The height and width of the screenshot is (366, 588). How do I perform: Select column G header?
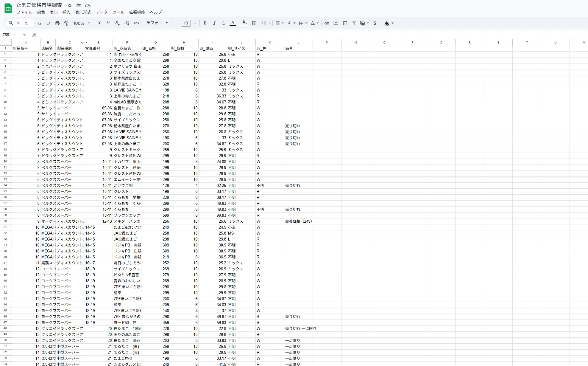coord(155,43)
